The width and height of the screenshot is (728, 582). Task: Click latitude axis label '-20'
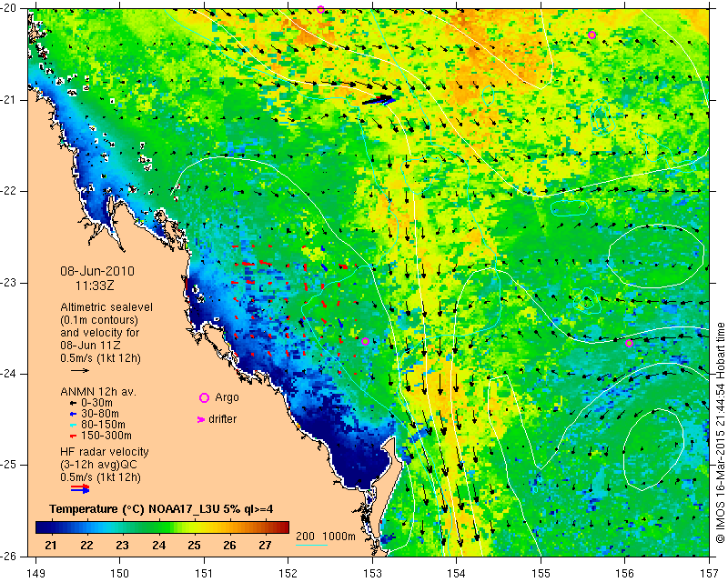click(x=8, y=8)
